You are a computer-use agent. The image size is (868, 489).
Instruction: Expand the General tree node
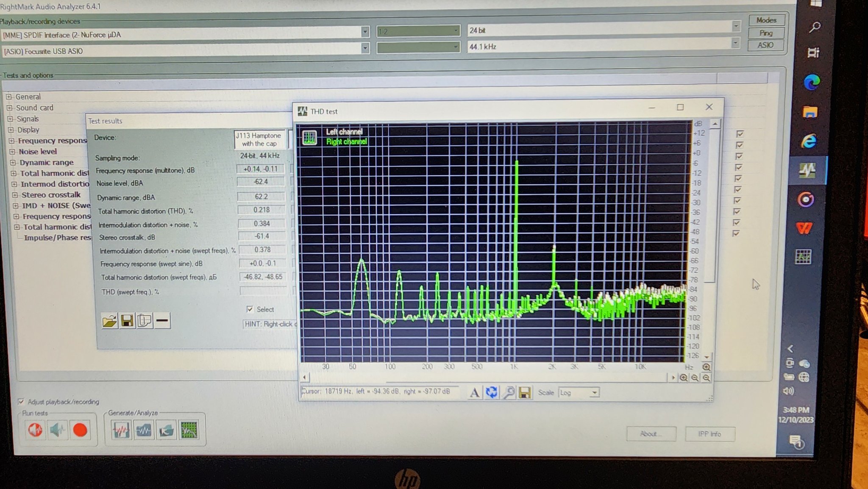[x=9, y=97]
